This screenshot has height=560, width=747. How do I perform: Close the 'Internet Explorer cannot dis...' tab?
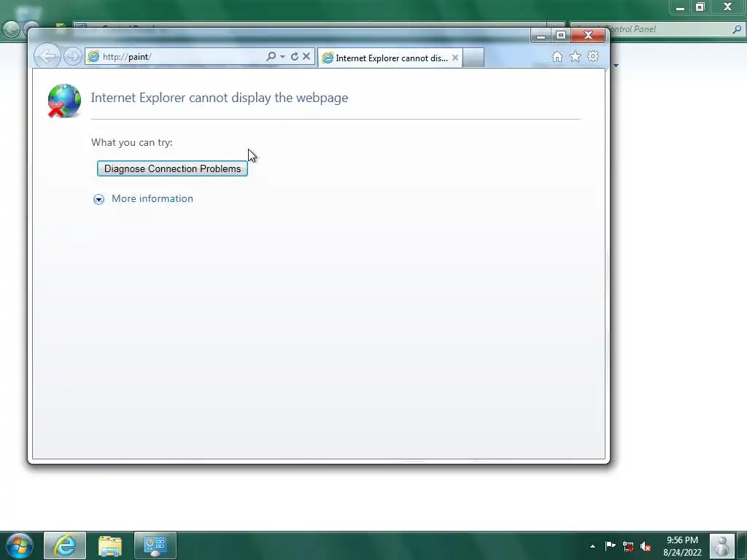pyautogui.click(x=455, y=58)
